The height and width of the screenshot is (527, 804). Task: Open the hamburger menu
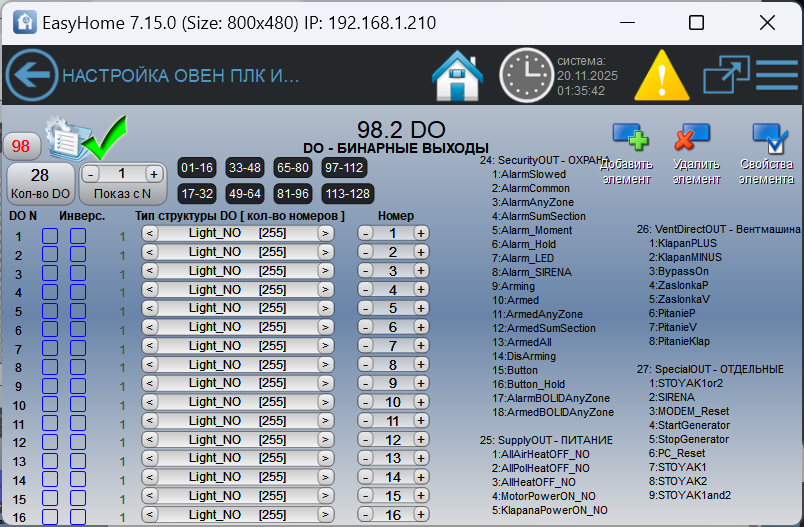pos(777,76)
